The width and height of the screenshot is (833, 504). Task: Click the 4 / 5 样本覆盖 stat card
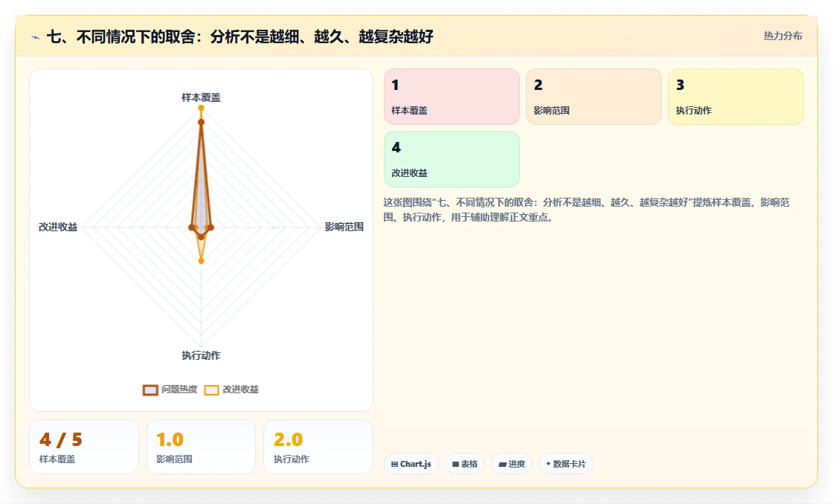(84, 447)
